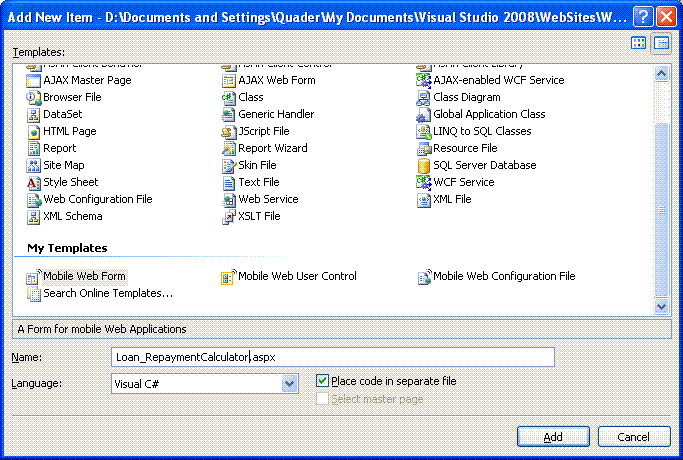Select the Web Configuration File icon
The image size is (683, 460).
click(33, 200)
